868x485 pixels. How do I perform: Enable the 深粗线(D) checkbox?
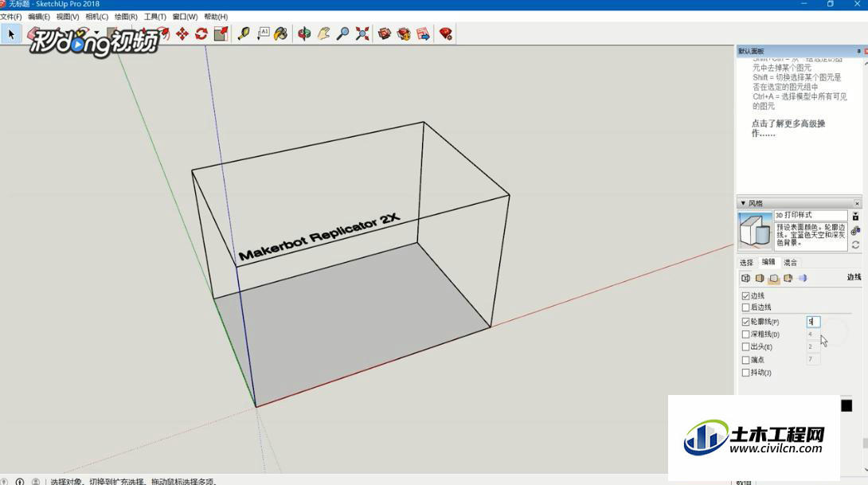(745, 334)
